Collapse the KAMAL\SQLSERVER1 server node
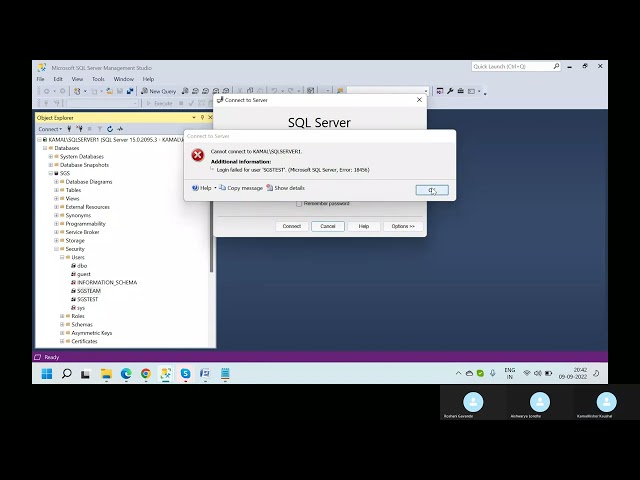Screen dimensions: 640x480 pos(39,140)
